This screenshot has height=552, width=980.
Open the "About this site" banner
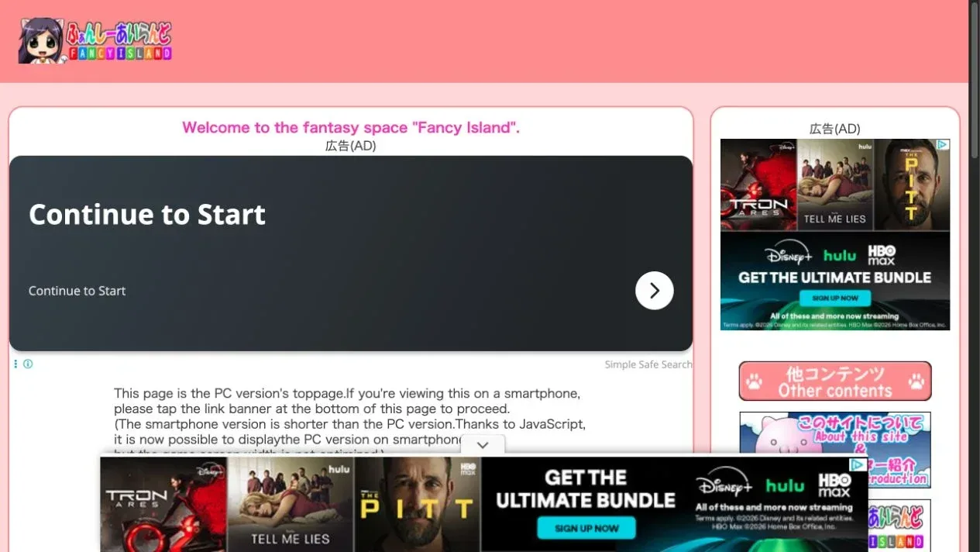click(835, 450)
